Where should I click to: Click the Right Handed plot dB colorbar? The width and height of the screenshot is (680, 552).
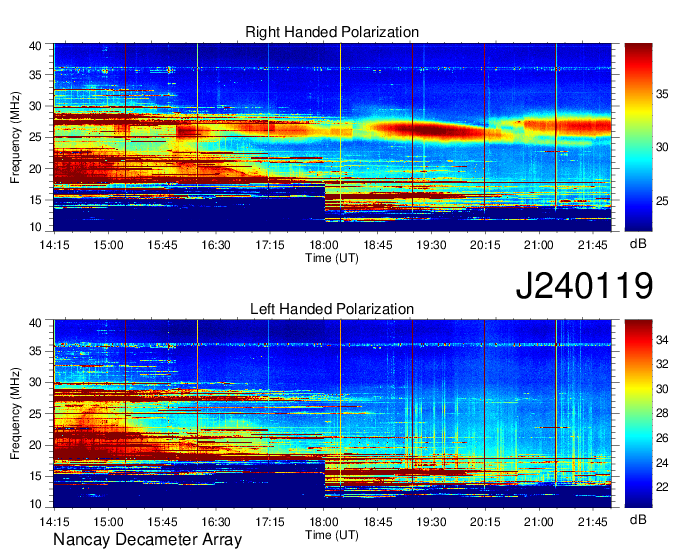click(638, 137)
